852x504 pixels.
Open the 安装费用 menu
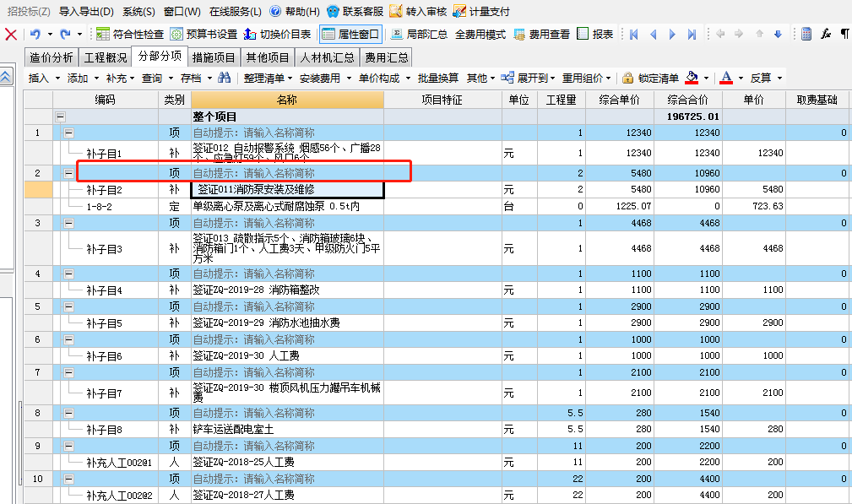(x=325, y=79)
